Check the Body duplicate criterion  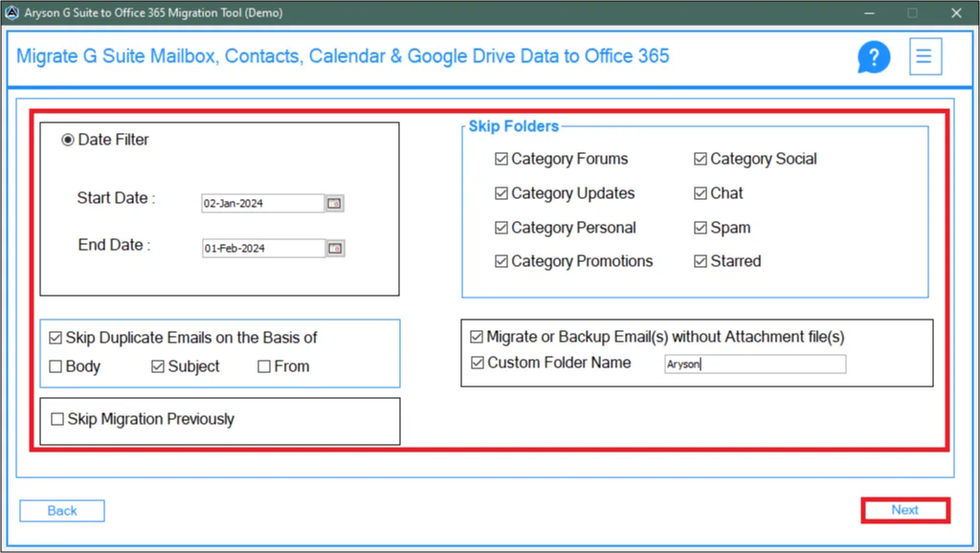click(x=56, y=366)
